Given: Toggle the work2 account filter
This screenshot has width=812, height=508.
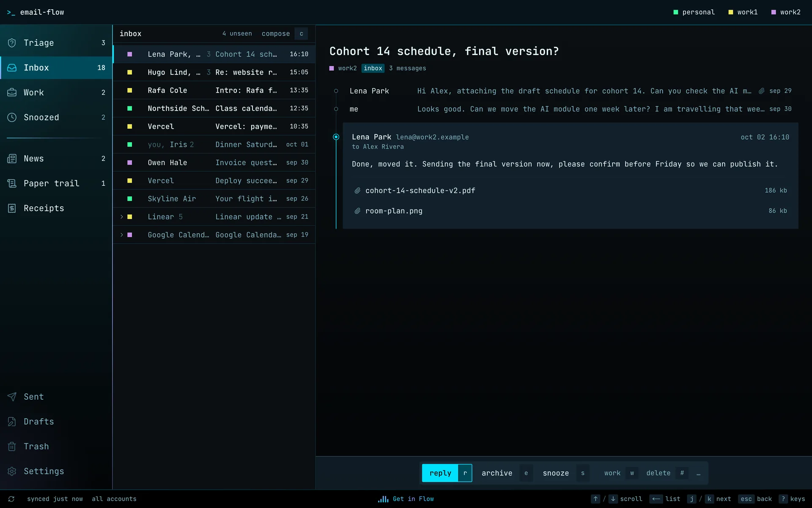Looking at the screenshot, I should [x=786, y=12].
